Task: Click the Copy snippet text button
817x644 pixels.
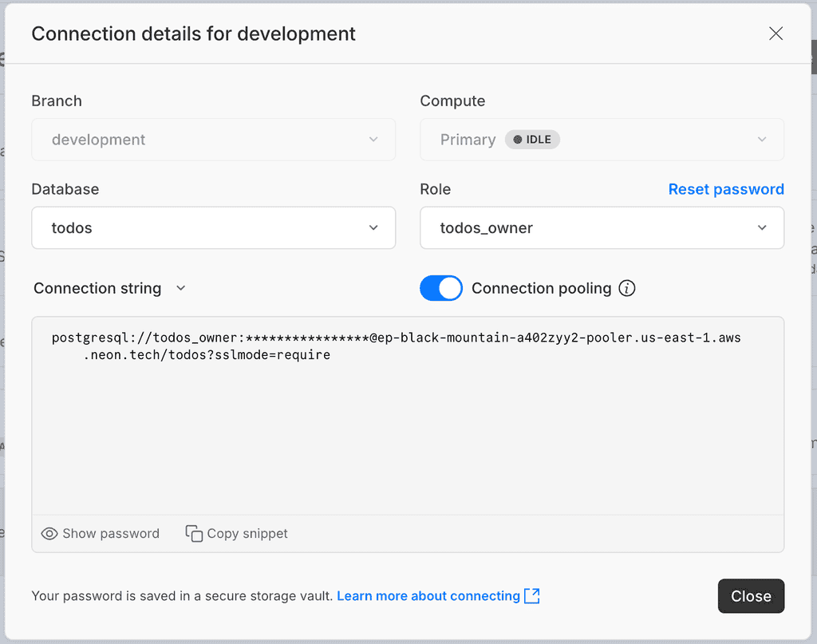Action: [x=247, y=534]
